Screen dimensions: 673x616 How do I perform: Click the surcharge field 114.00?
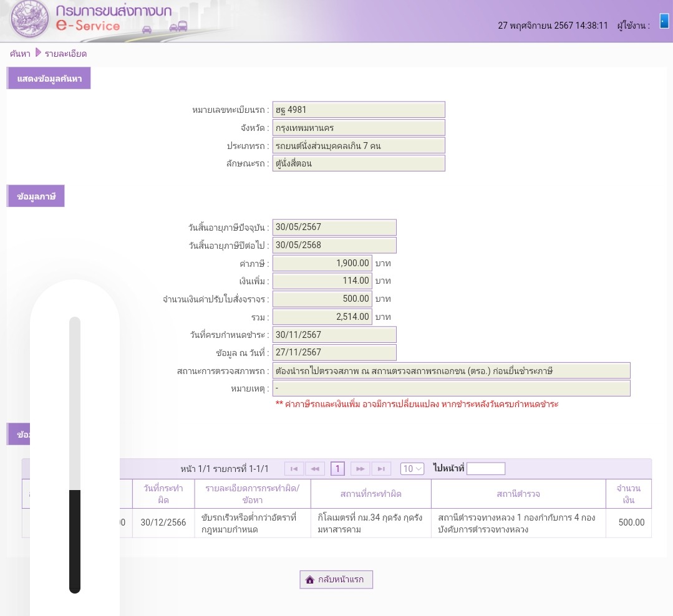click(x=322, y=281)
